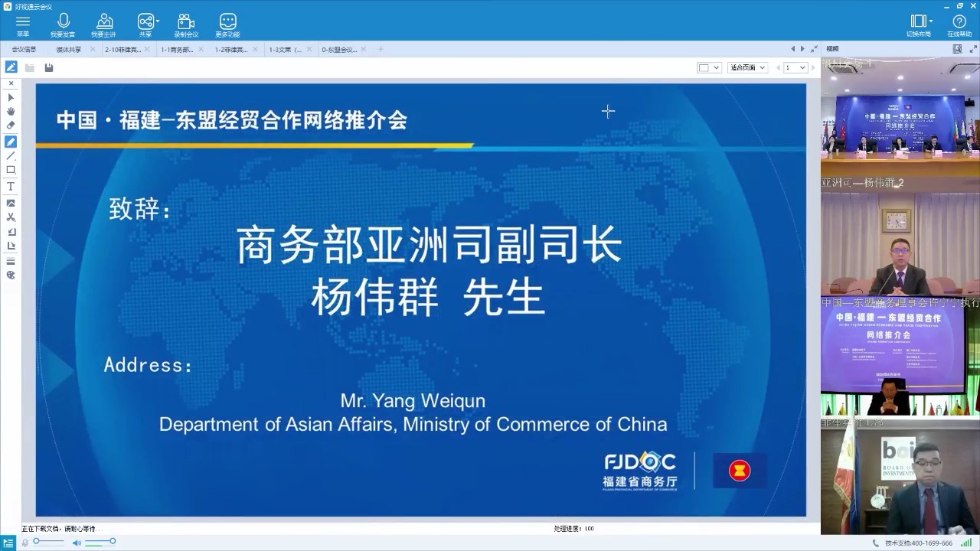The image size is (980, 551).
Task: Switch to the 会议信息 tab
Action: [x=24, y=50]
